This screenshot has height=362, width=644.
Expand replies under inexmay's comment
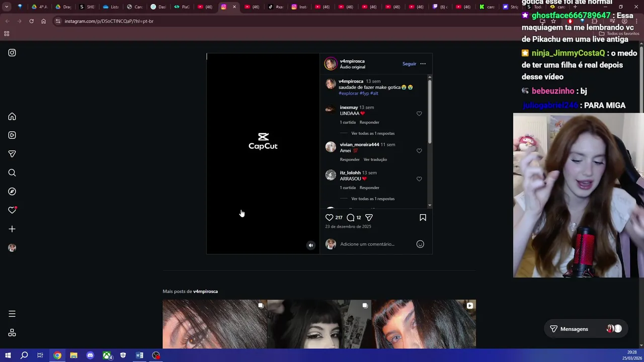(x=373, y=133)
